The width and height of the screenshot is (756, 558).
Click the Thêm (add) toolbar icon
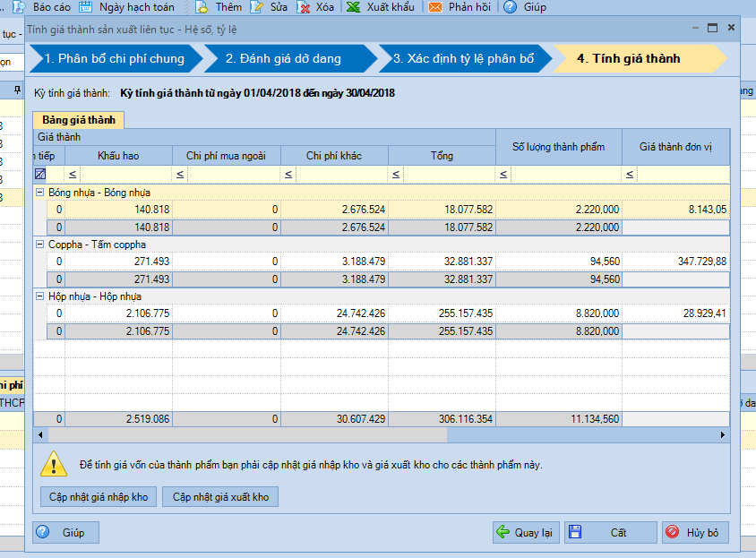point(202,6)
